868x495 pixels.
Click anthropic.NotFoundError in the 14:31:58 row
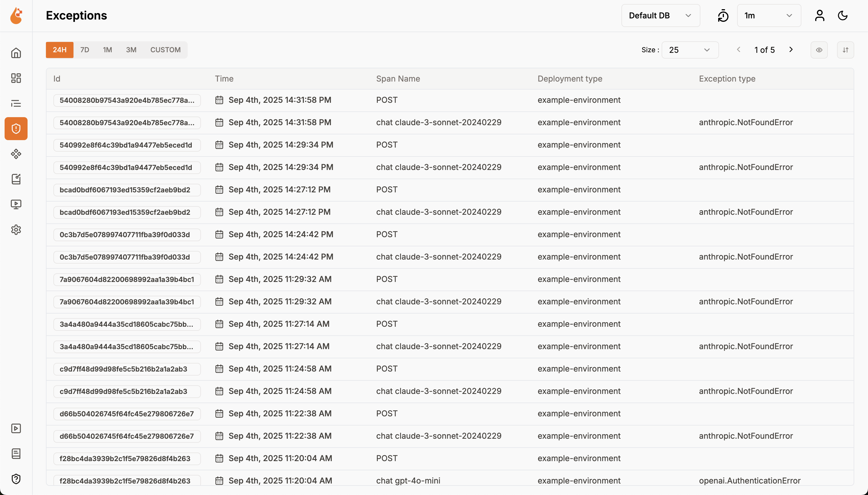[746, 122]
